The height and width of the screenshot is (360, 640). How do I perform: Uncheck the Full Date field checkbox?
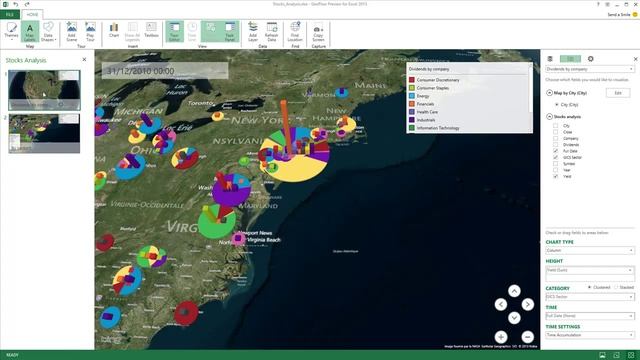point(556,151)
